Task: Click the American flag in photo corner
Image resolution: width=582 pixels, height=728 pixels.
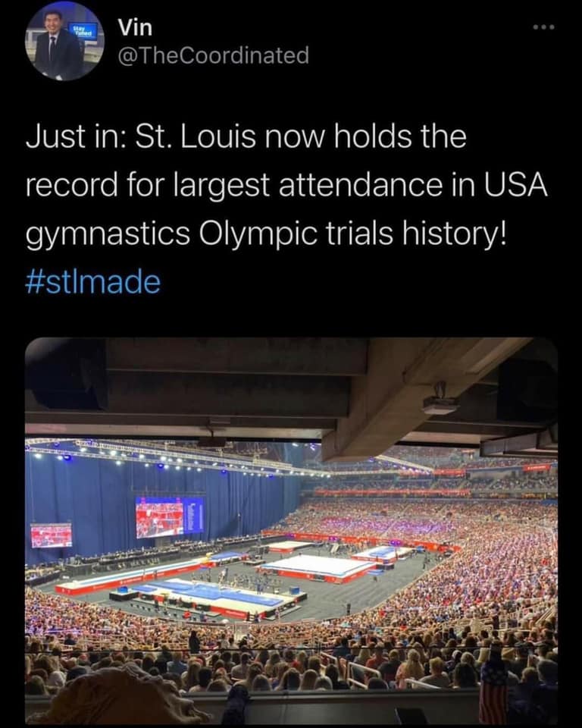Action: [x=493, y=690]
